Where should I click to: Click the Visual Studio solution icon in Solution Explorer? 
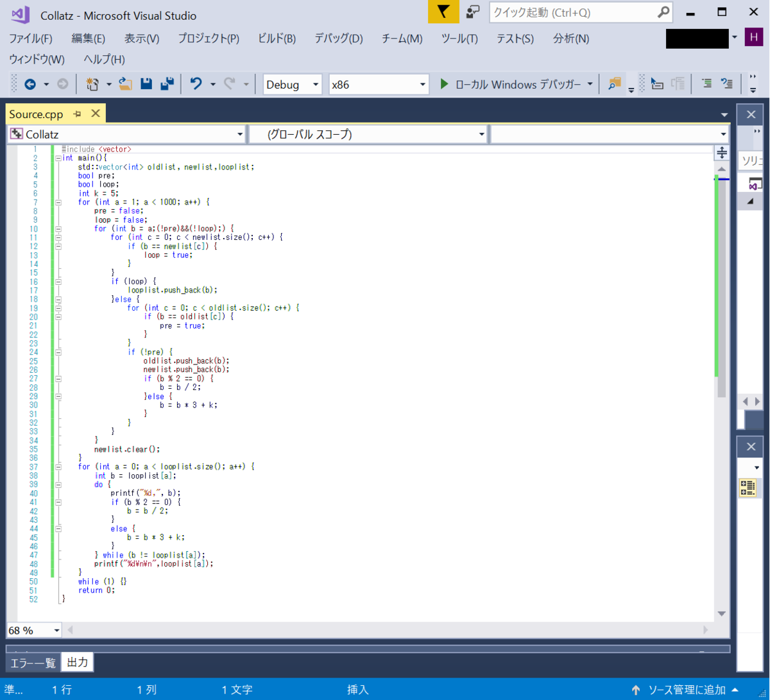755,184
